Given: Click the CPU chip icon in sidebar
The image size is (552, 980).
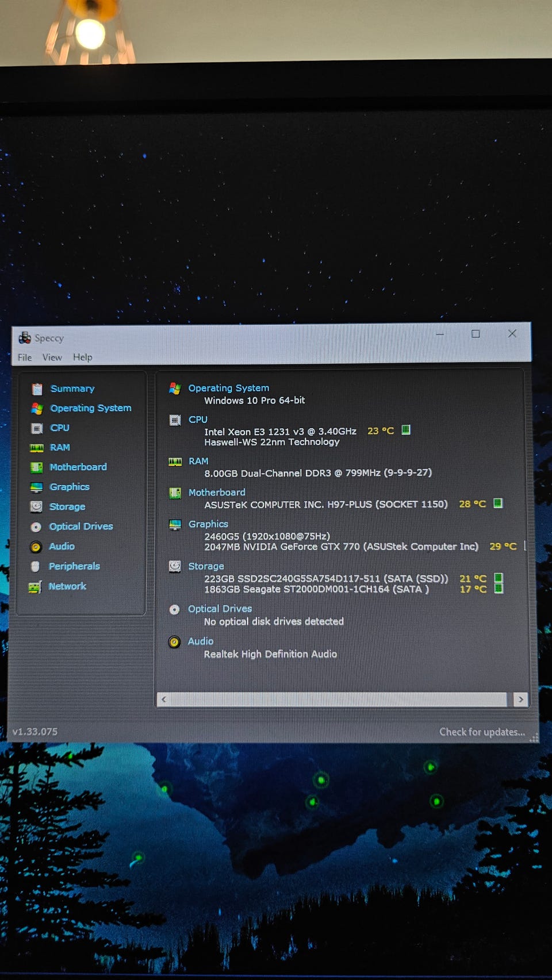Looking at the screenshot, I should (37, 428).
